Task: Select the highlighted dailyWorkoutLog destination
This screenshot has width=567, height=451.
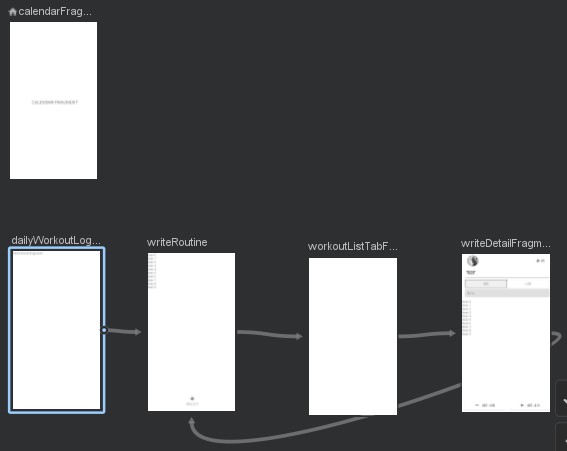Action: coord(57,330)
